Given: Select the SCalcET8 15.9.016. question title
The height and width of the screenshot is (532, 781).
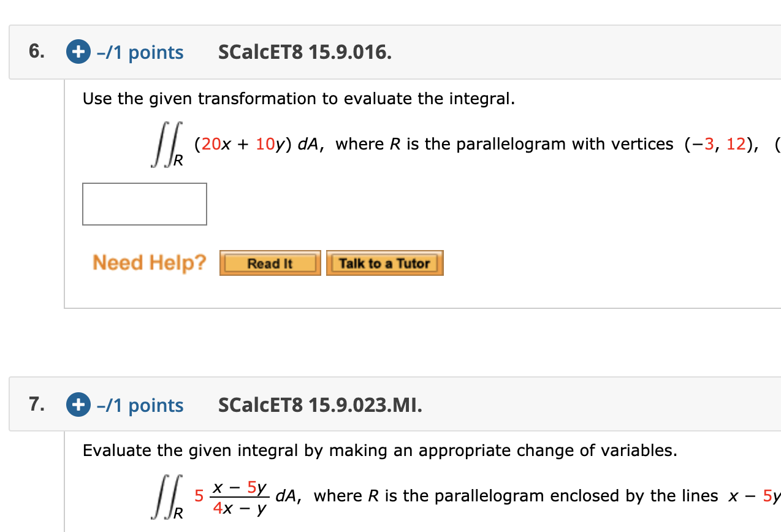Looking at the screenshot, I should tap(305, 52).
